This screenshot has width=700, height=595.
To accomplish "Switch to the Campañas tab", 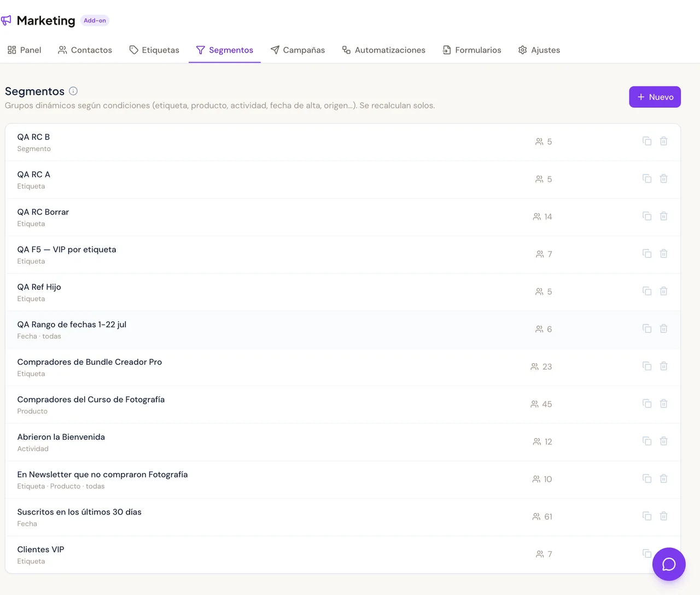I will [x=297, y=50].
